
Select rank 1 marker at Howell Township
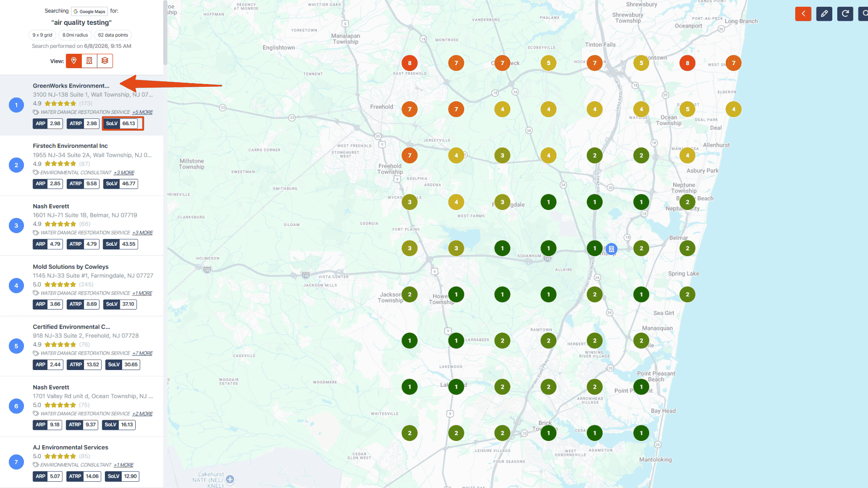coord(456,295)
